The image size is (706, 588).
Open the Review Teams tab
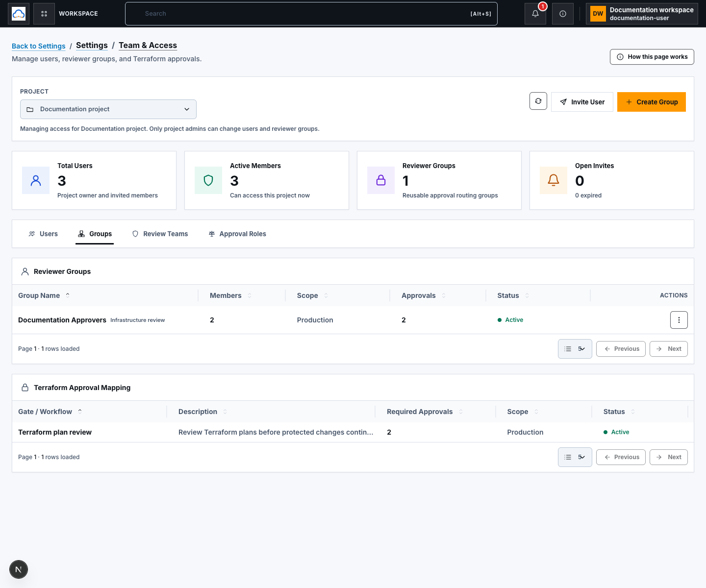coord(160,234)
